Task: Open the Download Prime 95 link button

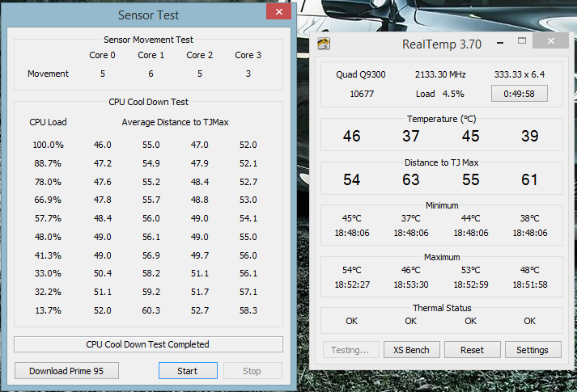Action: point(66,371)
